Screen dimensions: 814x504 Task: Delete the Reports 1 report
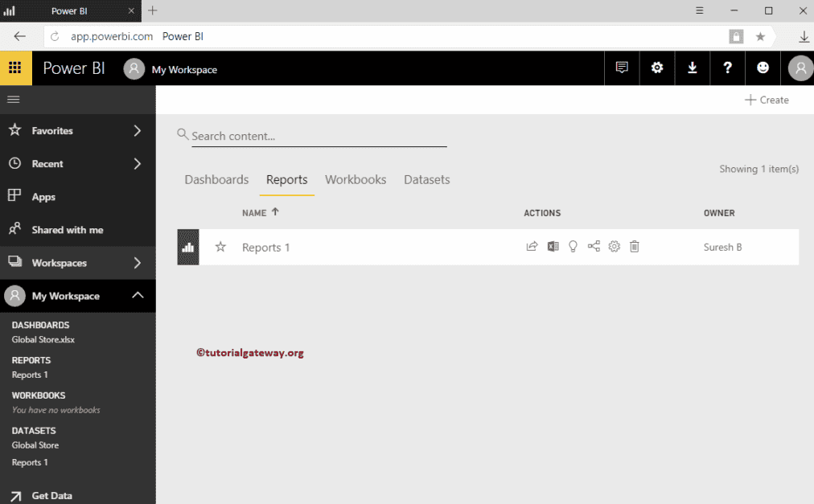click(635, 246)
